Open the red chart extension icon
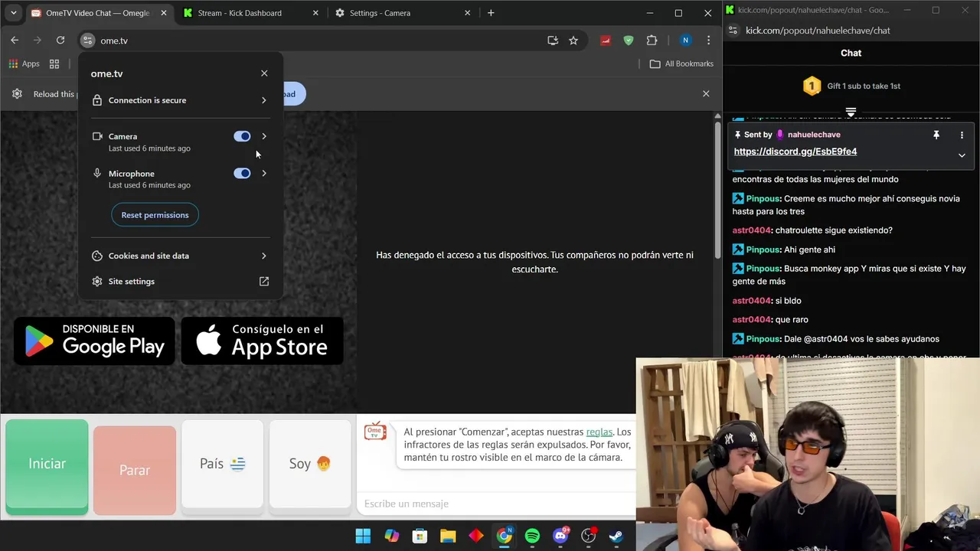The width and height of the screenshot is (980, 551). pos(606,41)
